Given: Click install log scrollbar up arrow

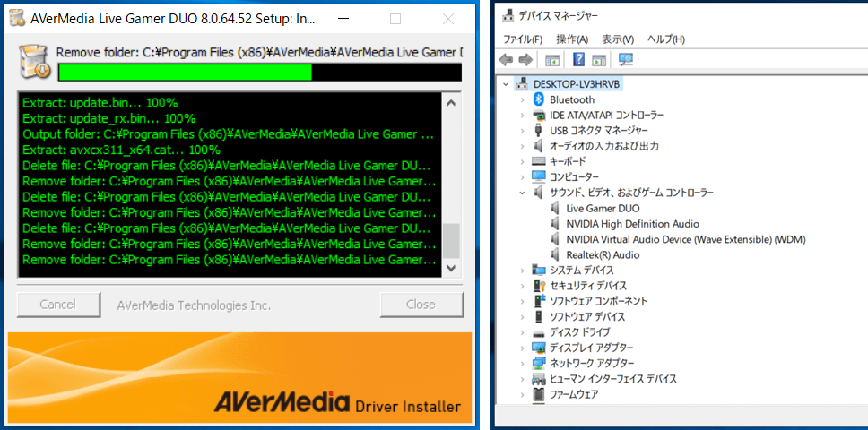Looking at the screenshot, I should (x=451, y=103).
